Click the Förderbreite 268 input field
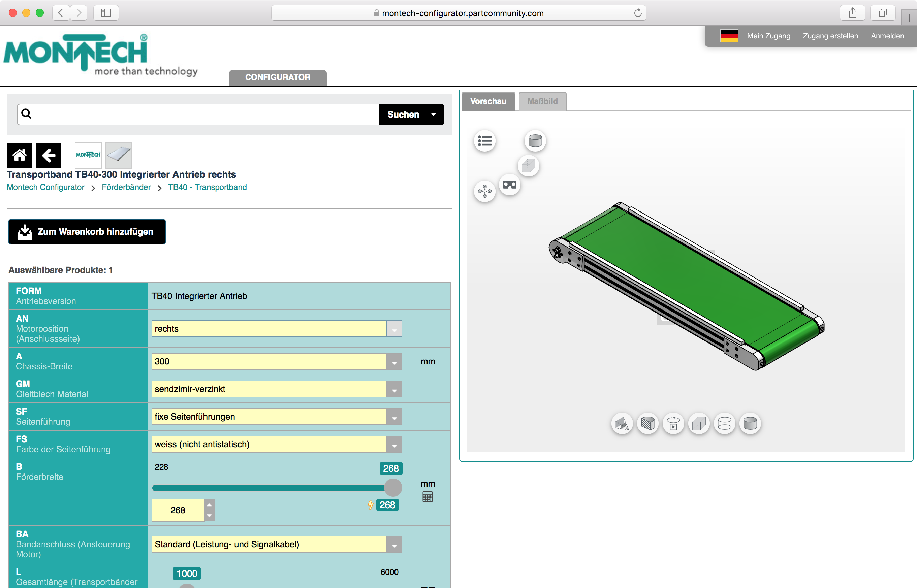This screenshot has height=588, width=917. [x=178, y=510]
